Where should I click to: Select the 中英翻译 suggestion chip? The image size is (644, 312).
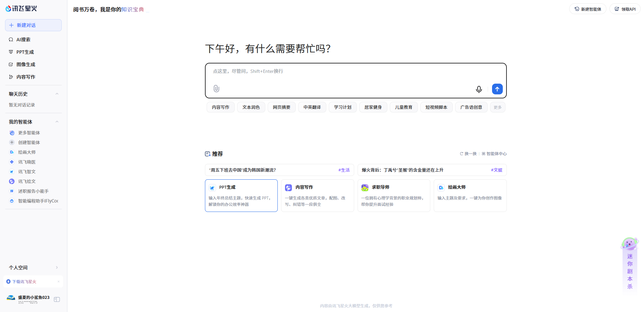coord(312,107)
